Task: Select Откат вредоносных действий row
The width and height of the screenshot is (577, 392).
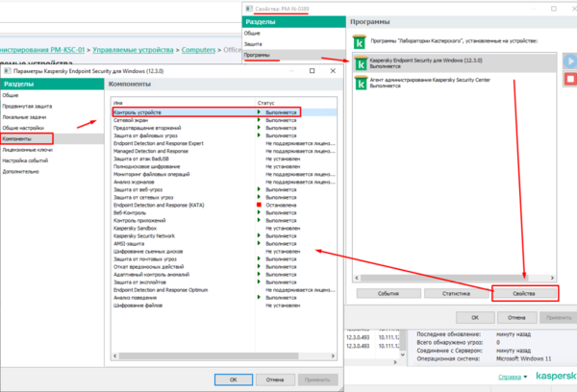Action: pyautogui.click(x=224, y=267)
